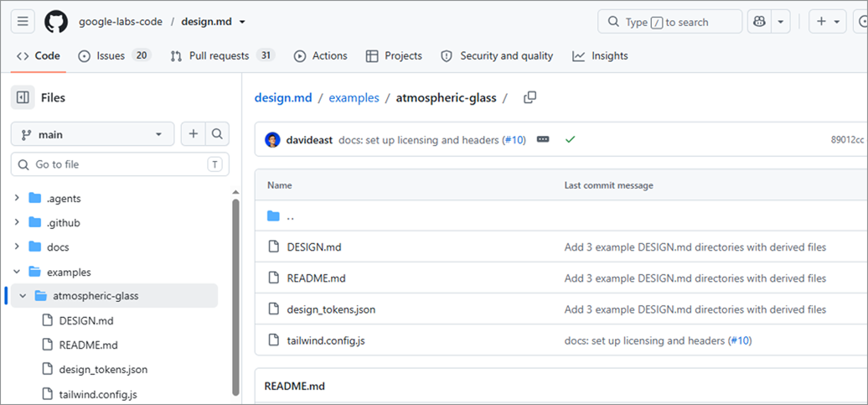The image size is (868, 405).
Task: Click the 'Name' column header
Action: point(280,185)
